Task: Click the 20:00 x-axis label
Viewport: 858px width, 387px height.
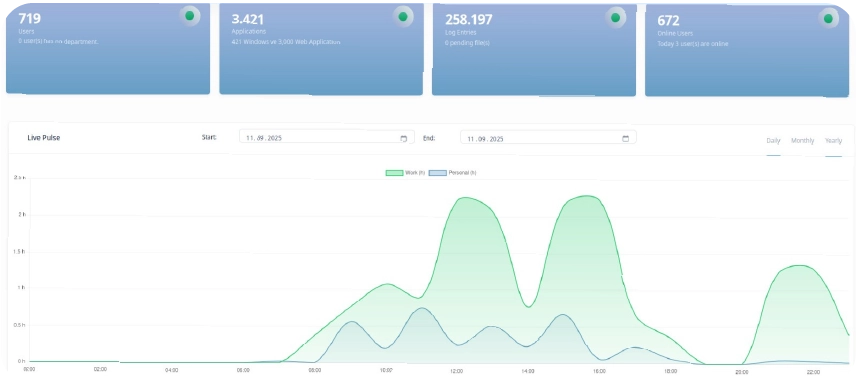Action: coord(742,372)
